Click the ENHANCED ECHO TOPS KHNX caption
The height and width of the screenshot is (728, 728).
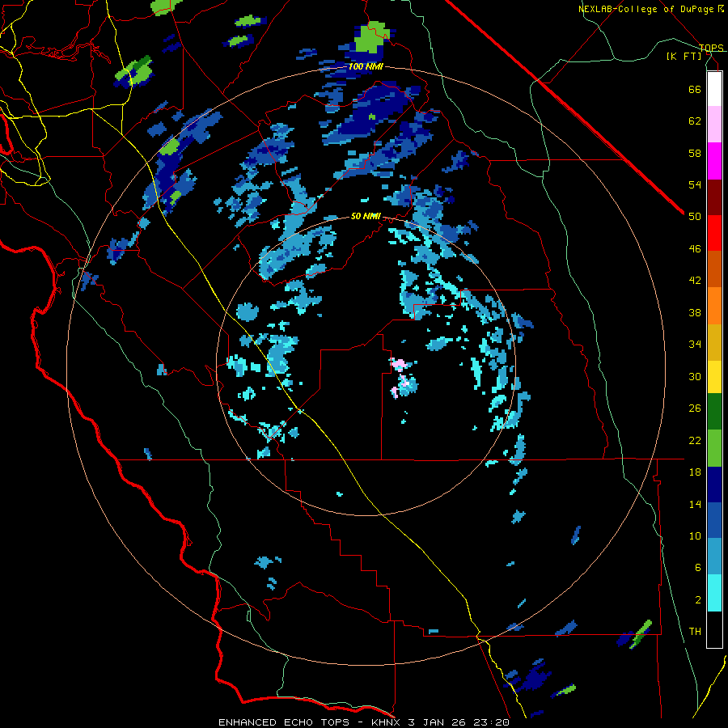pyautogui.click(x=364, y=722)
